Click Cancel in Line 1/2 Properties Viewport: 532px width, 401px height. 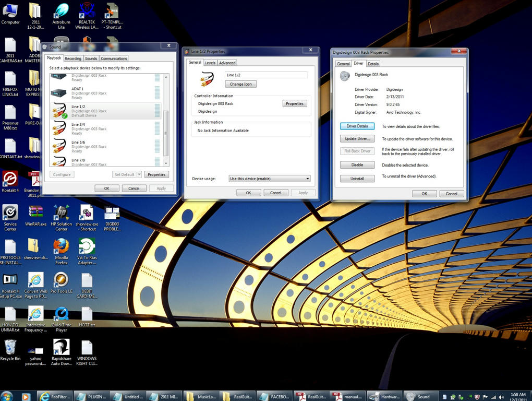click(275, 193)
